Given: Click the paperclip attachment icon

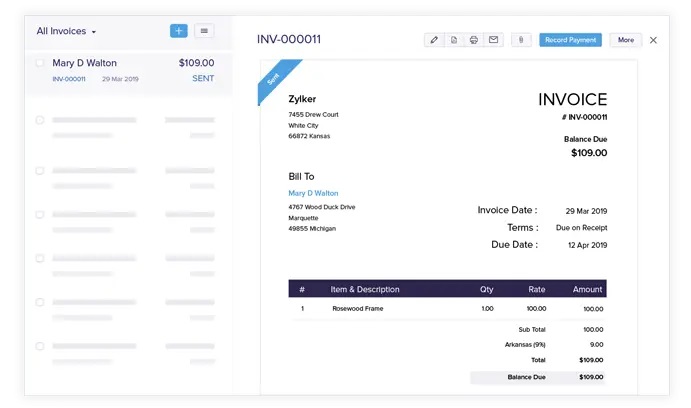Looking at the screenshot, I should click(x=520, y=40).
